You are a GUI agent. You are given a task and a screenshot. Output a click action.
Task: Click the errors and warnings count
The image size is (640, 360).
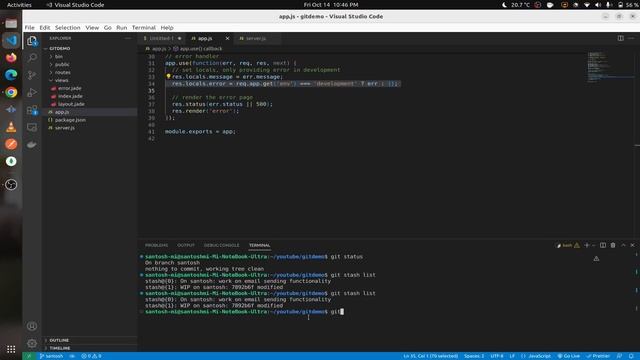pos(91,356)
